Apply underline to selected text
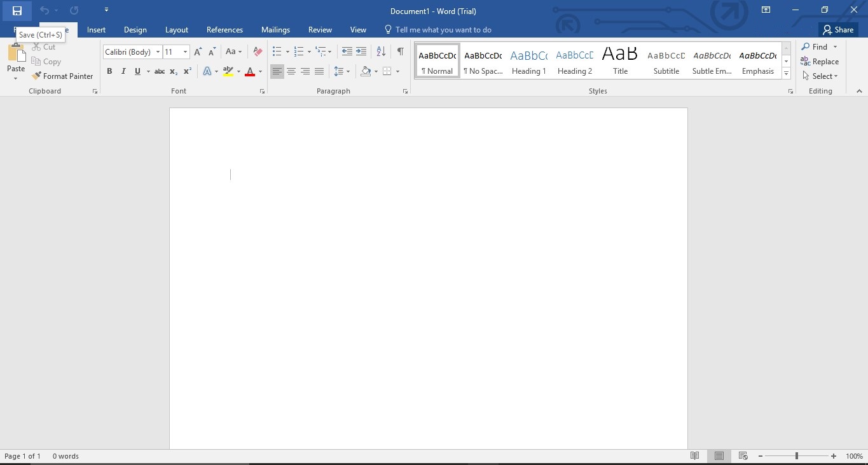Image resolution: width=868 pixels, height=465 pixels. (x=137, y=71)
